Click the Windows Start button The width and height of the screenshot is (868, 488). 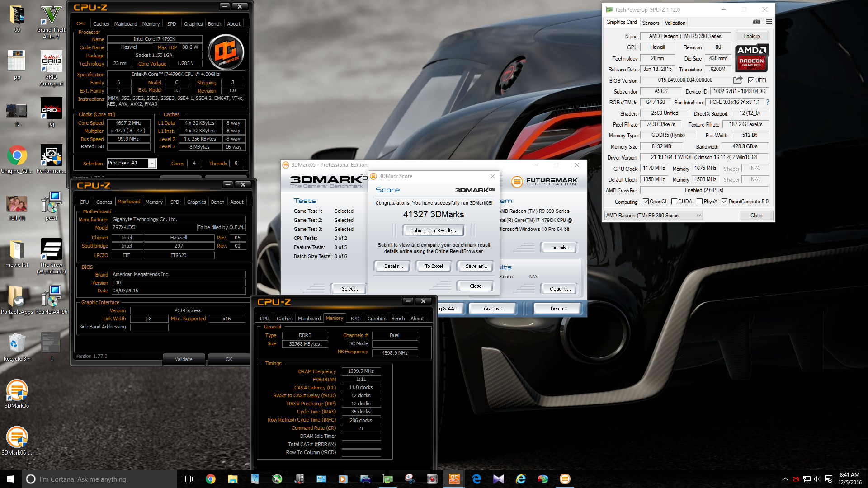(x=11, y=479)
